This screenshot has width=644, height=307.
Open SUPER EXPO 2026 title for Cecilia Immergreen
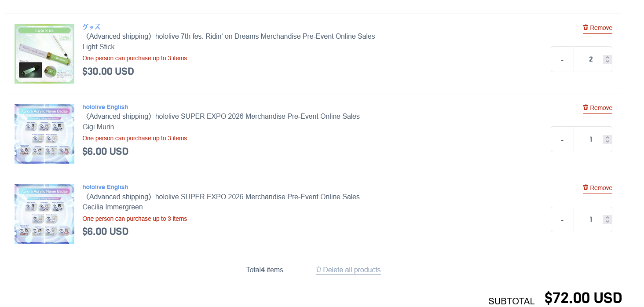(x=221, y=197)
